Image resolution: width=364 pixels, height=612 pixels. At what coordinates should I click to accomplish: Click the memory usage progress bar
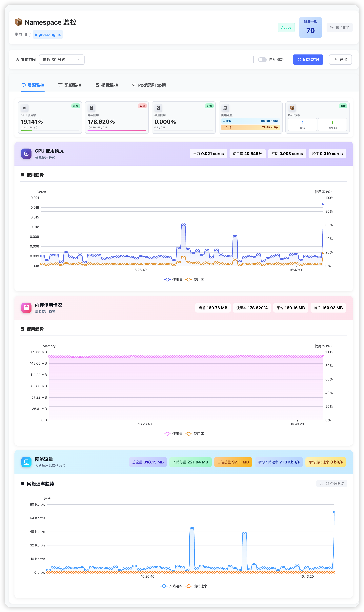(117, 131)
